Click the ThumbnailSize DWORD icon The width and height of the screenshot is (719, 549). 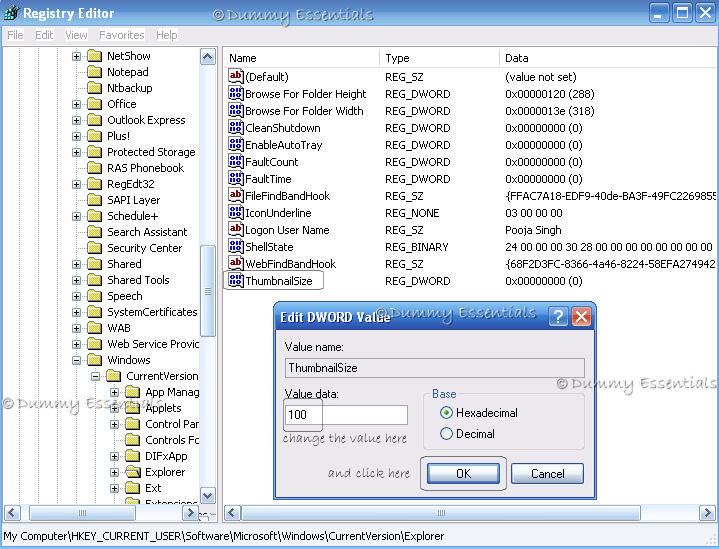[x=236, y=280]
